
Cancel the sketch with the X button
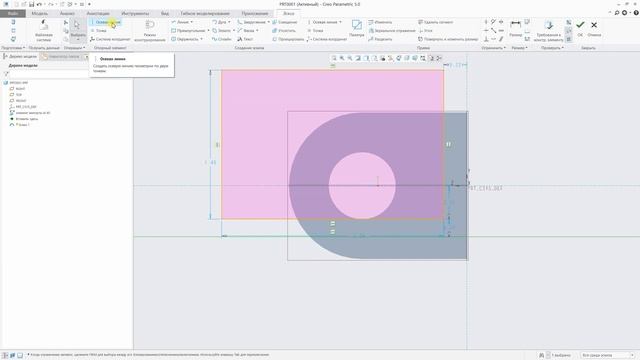click(594, 28)
